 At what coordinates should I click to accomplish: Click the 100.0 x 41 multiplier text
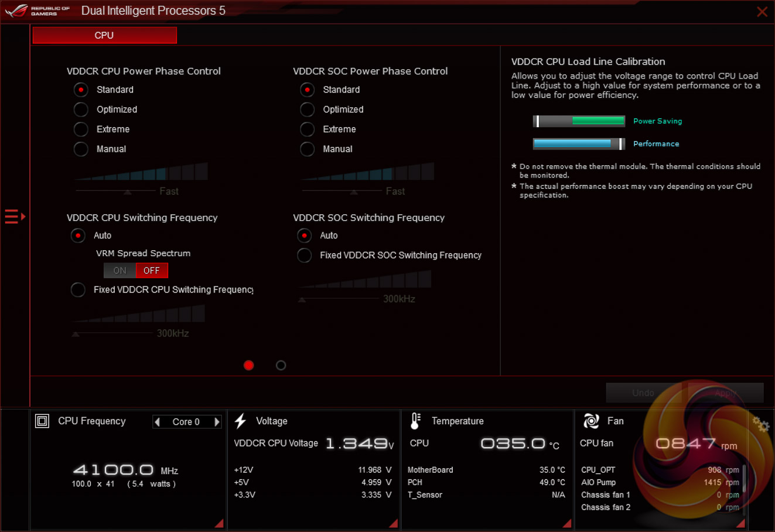93,484
